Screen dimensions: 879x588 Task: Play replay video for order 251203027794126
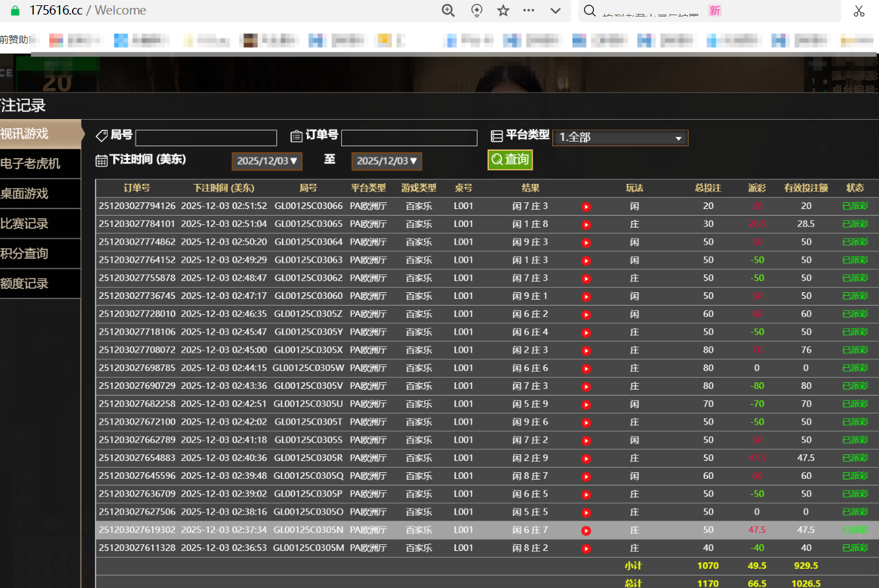tap(586, 206)
